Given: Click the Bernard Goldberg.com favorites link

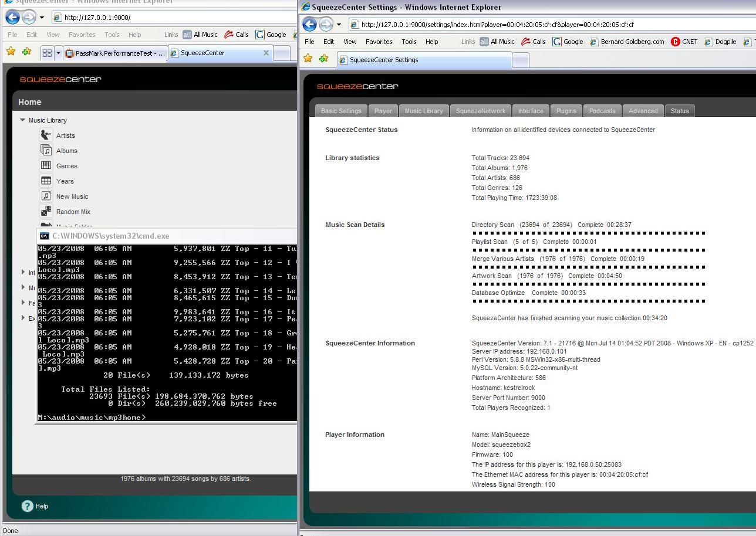Looking at the screenshot, I should click(627, 42).
